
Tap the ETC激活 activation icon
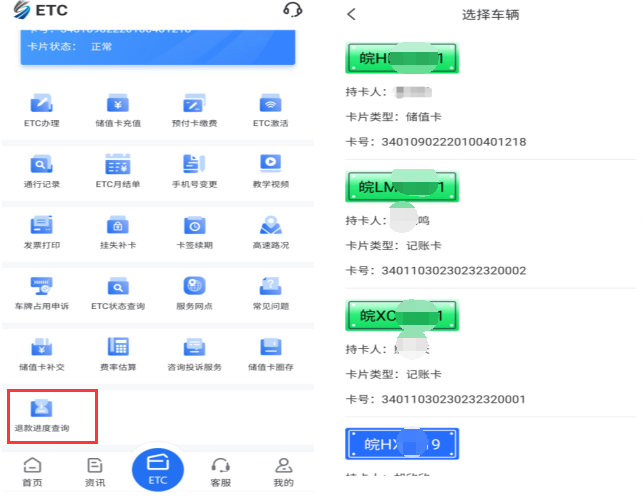[270, 109]
